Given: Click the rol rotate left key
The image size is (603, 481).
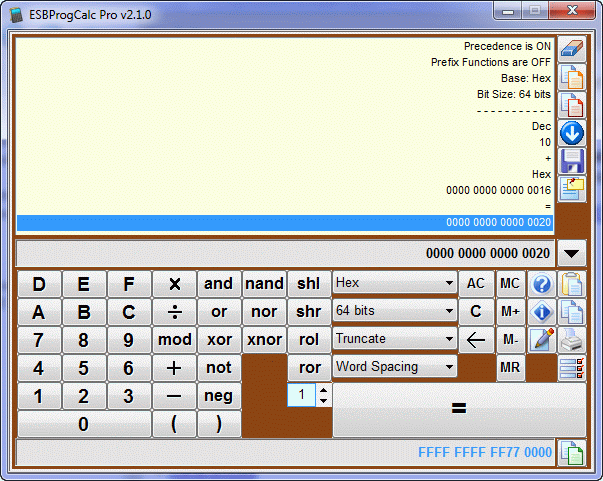Looking at the screenshot, I should click(309, 340).
